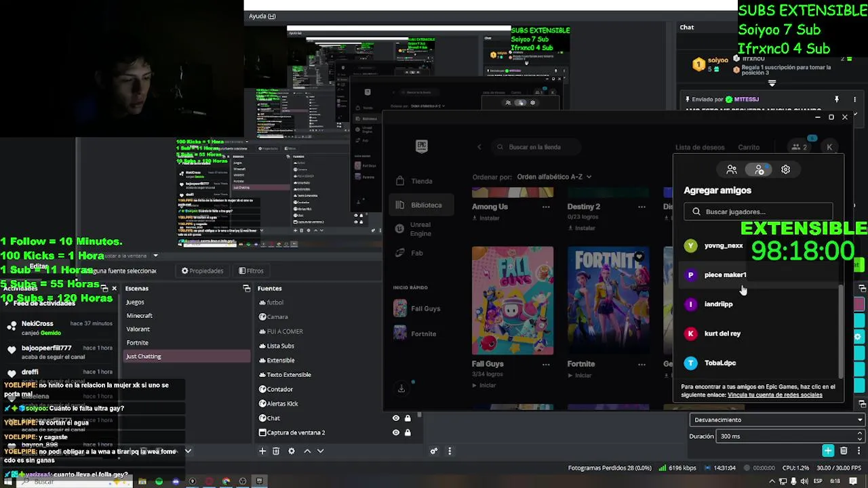This screenshot has height=488, width=868.
Task: Open the friends icon showing 2 online
Action: (799, 147)
